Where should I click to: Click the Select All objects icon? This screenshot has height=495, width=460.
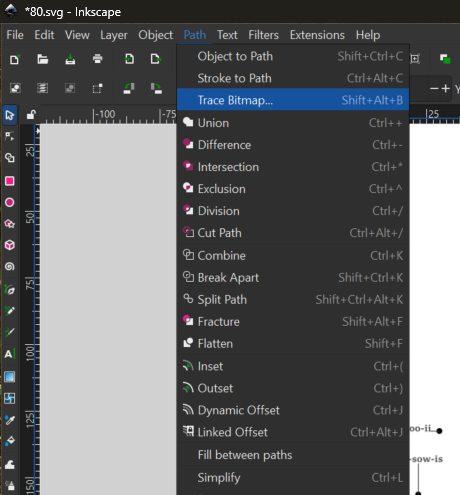15,88
